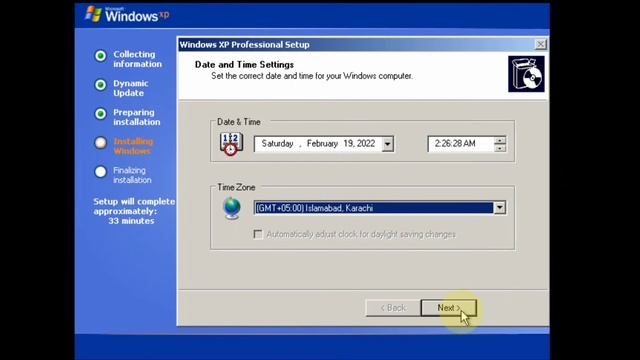Select the month February in date field

322,144
